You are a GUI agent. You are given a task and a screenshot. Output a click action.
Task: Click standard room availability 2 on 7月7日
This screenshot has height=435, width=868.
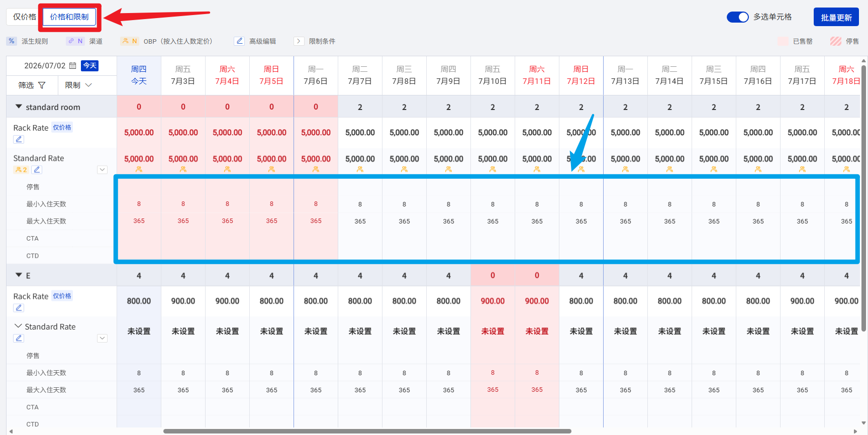click(x=360, y=106)
